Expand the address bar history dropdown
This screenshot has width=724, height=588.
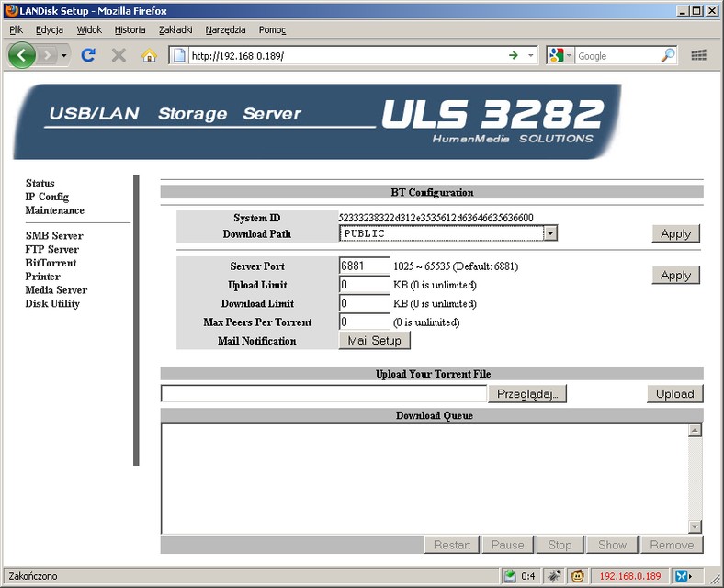point(531,55)
